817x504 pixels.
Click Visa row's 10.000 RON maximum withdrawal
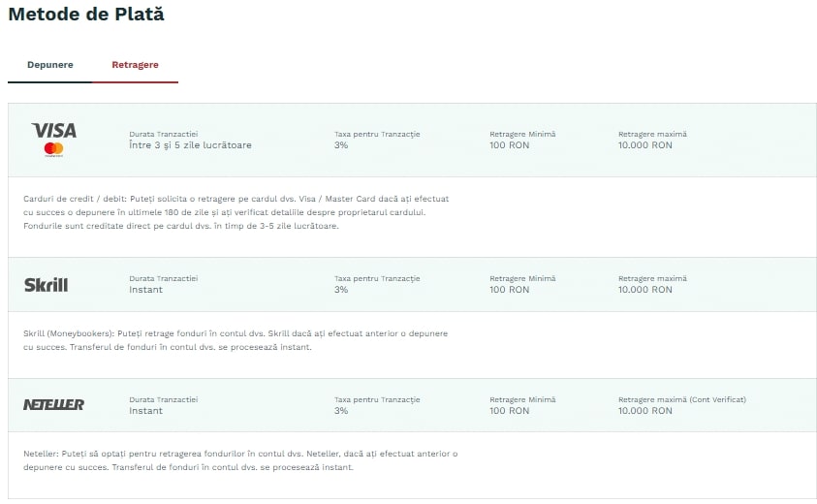coord(645,145)
